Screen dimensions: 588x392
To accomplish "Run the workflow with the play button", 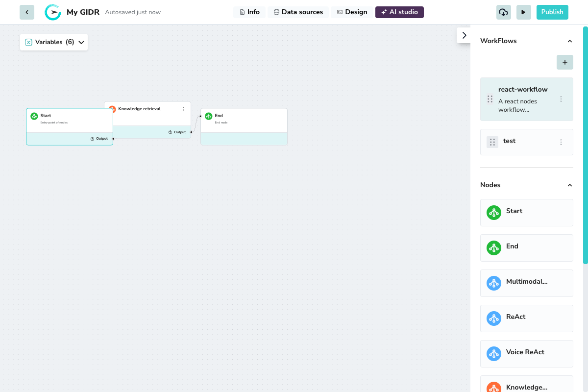I will (523, 12).
